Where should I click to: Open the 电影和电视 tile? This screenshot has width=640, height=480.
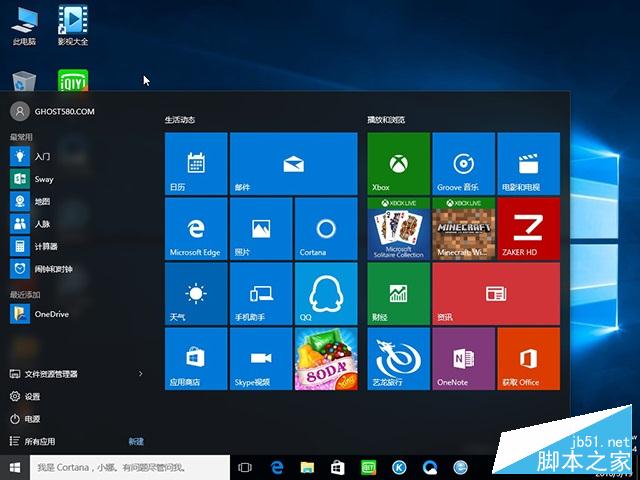pyautogui.click(x=529, y=163)
